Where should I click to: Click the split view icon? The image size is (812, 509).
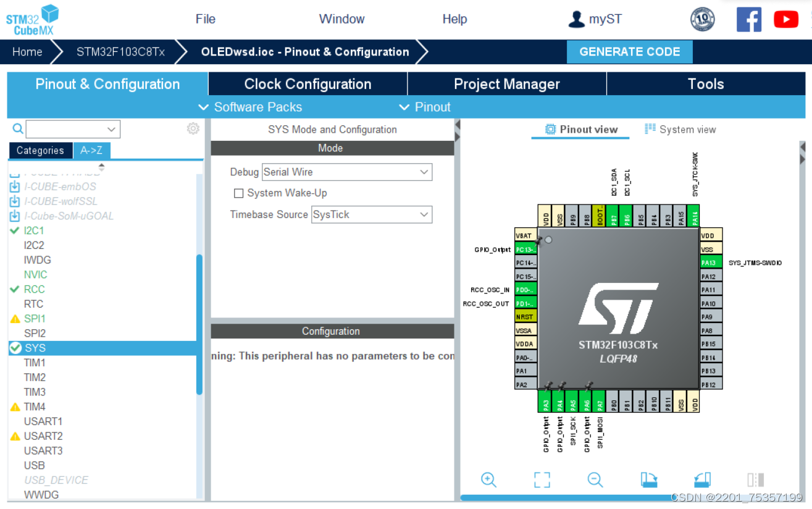tap(756, 480)
